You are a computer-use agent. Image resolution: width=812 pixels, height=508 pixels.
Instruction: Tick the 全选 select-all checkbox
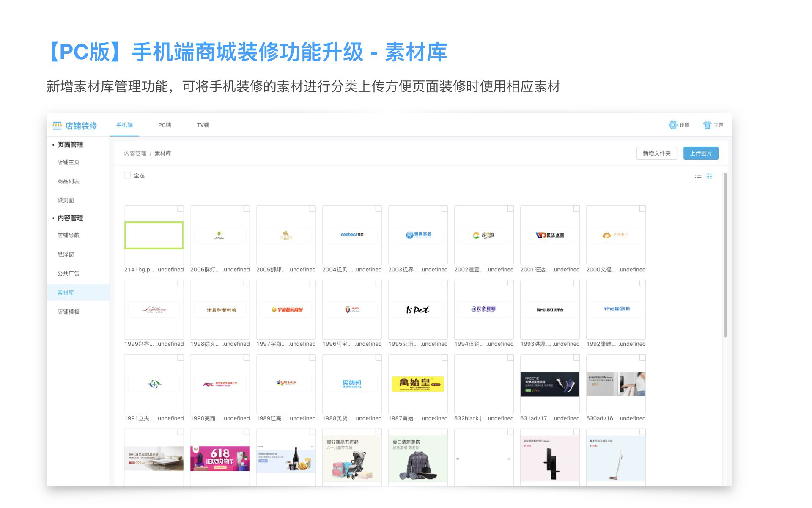click(127, 175)
